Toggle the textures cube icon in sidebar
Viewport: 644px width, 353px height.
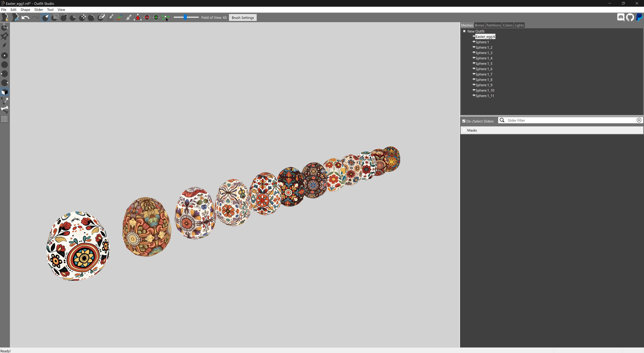pos(5,92)
